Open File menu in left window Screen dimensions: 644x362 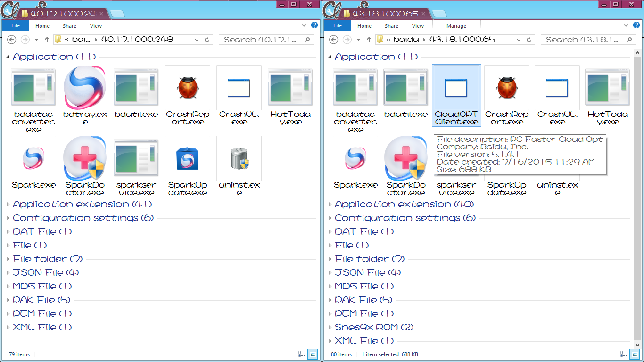[x=16, y=26]
